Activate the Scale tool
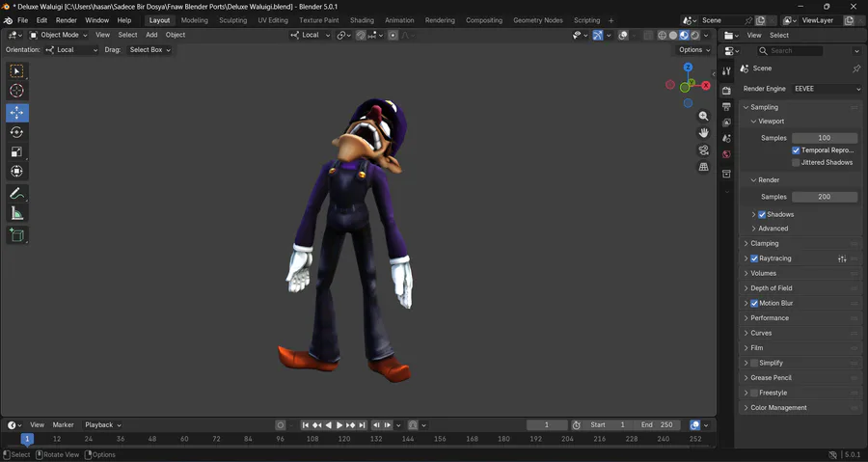 pyautogui.click(x=16, y=151)
